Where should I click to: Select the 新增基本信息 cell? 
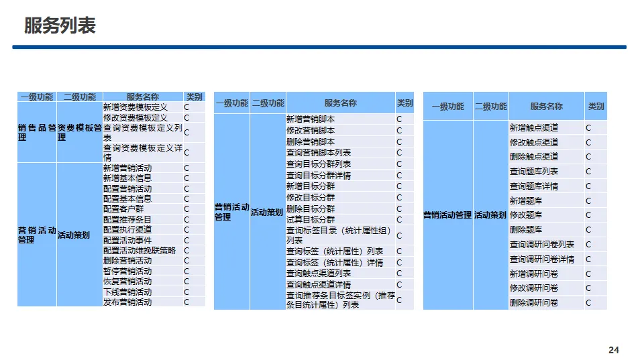point(143,178)
